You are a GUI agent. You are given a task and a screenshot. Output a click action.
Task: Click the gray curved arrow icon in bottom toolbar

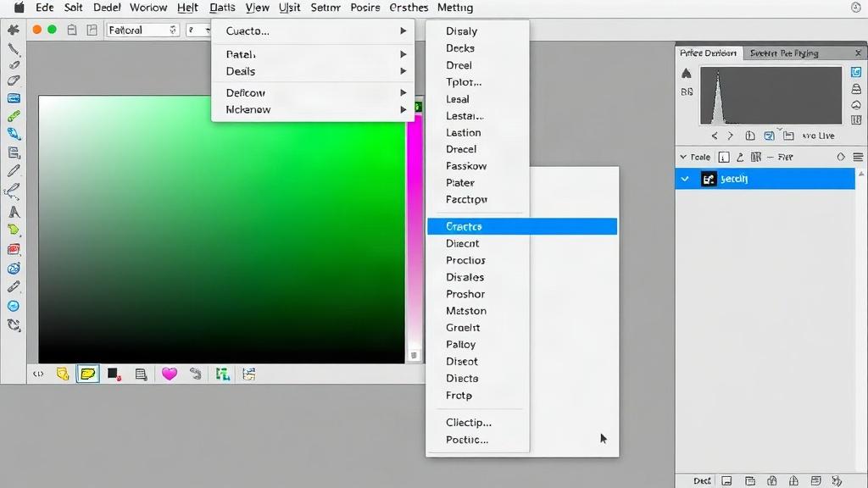(x=195, y=374)
